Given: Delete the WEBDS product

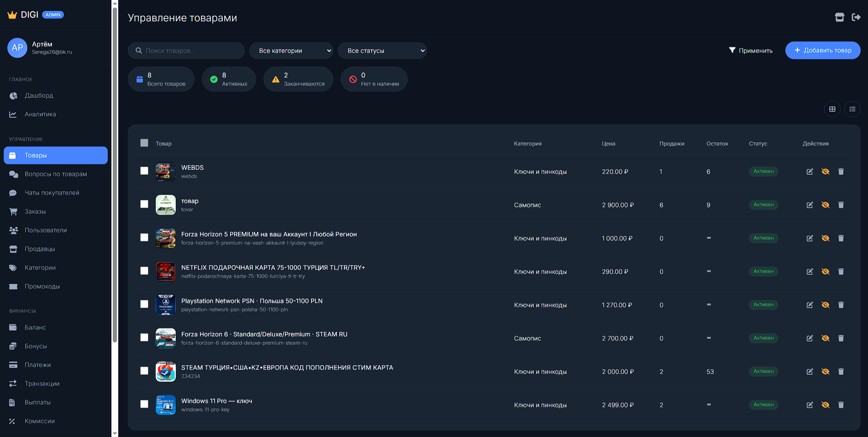Looking at the screenshot, I should click(x=841, y=172).
